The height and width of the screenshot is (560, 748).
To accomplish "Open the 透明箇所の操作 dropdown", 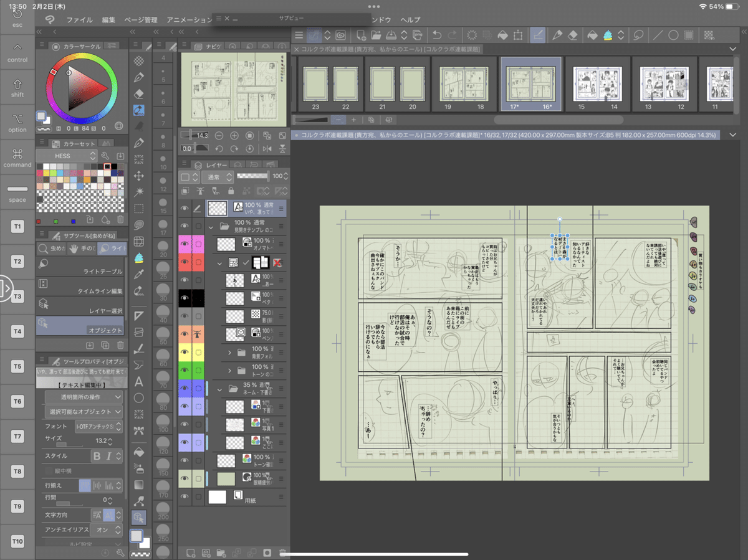I will point(83,397).
